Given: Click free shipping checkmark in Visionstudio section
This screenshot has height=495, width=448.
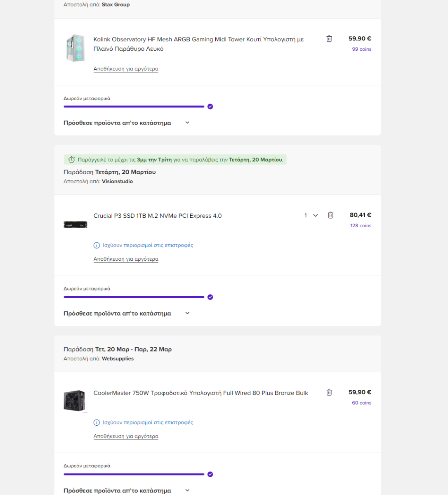Looking at the screenshot, I should coord(210,297).
